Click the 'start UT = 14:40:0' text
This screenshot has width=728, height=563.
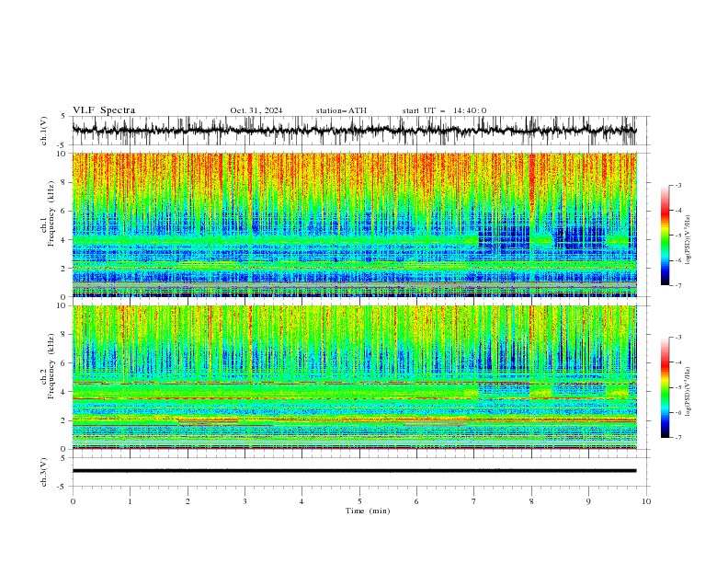(x=444, y=110)
